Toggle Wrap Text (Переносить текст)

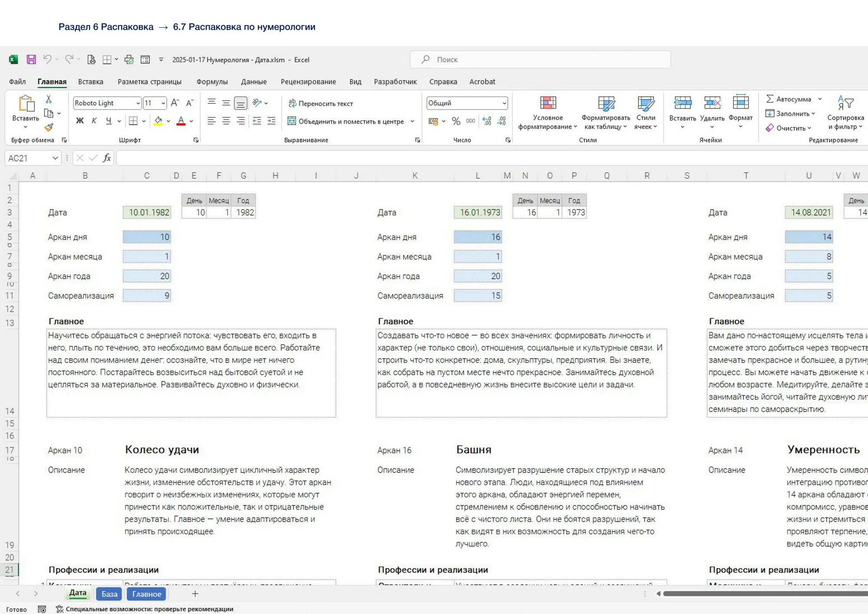320,103
